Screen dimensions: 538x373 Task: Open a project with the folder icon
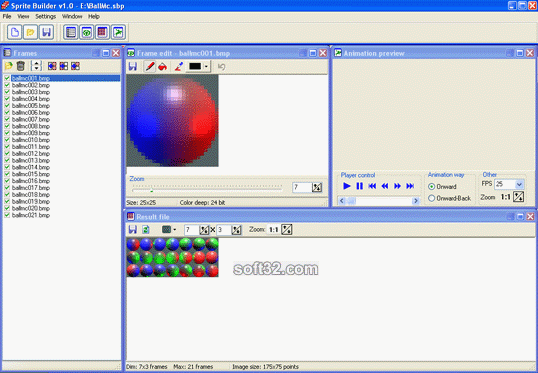(30, 32)
